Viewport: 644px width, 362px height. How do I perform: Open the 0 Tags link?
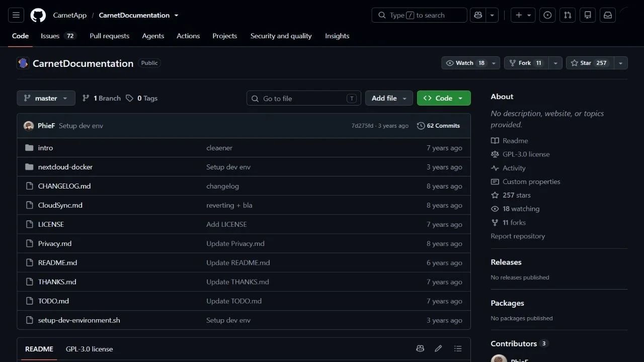(x=142, y=98)
